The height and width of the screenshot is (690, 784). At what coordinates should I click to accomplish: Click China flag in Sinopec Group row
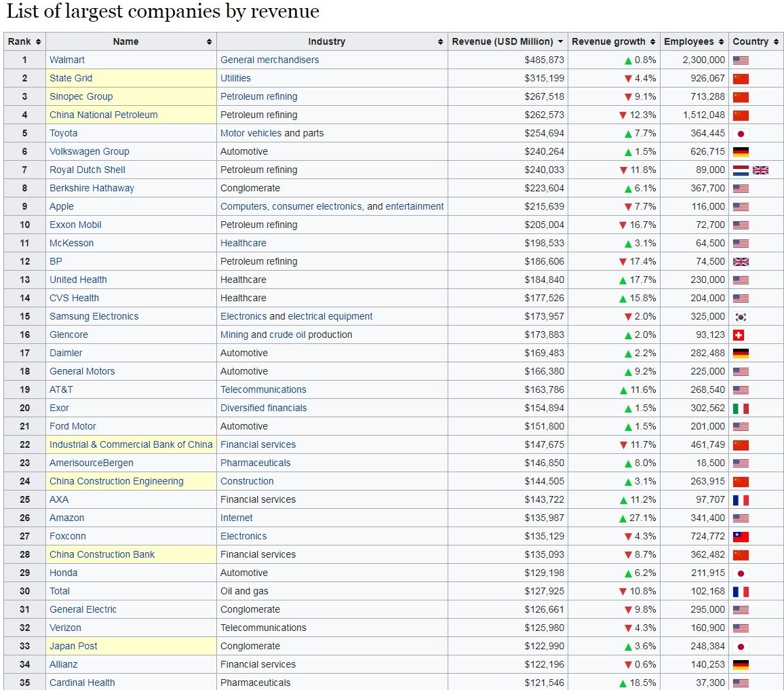pyautogui.click(x=741, y=97)
